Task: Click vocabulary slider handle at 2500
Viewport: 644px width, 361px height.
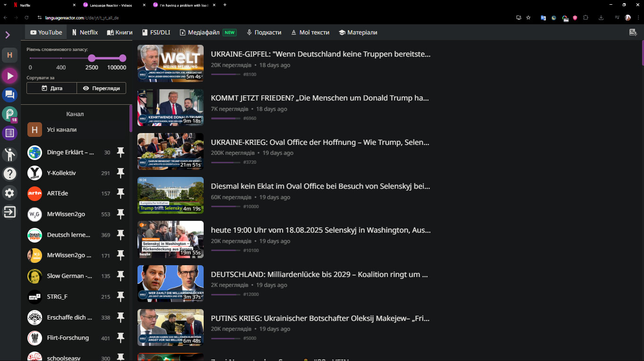Action: click(92, 58)
